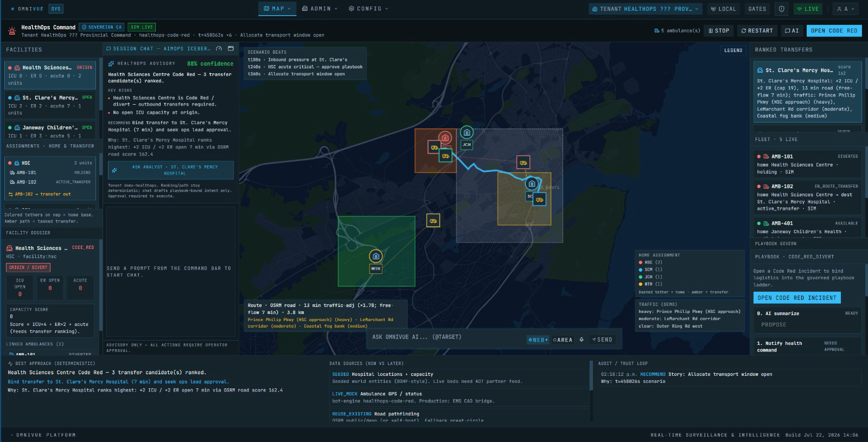Open the CONFIG dropdown menu
Screen dimensions: 868x442
(368, 9)
